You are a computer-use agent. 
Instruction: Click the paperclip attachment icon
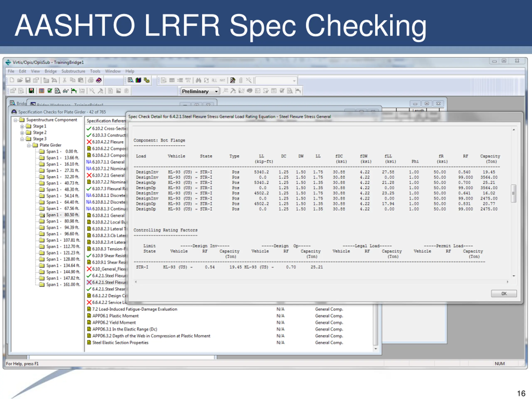point(241,80)
